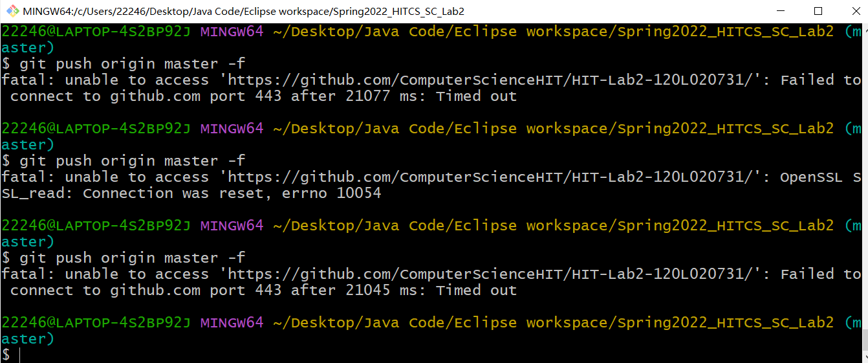Click the vertical scrollbar thumb
This screenshot has height=363, width=868.
pyautogui.click(x=863, y=338)
